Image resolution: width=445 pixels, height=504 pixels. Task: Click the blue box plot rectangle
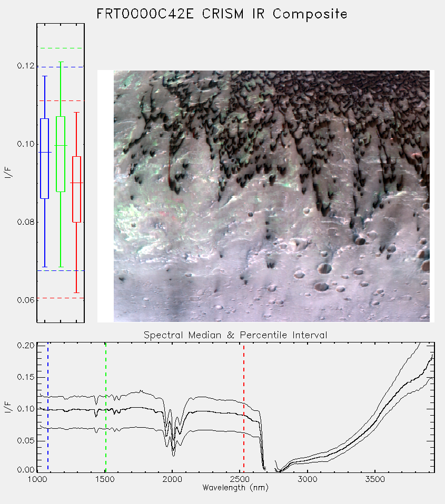tap(44, 158)
